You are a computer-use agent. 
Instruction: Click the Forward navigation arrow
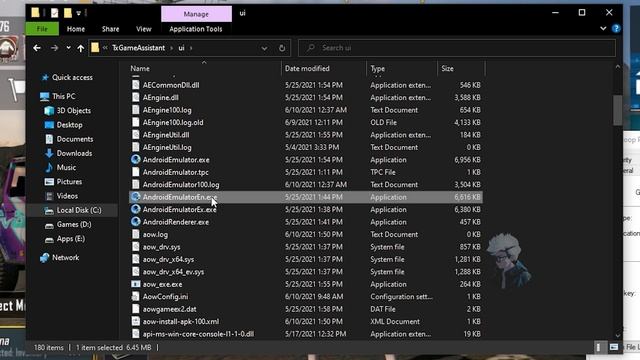tap(54, 48)
